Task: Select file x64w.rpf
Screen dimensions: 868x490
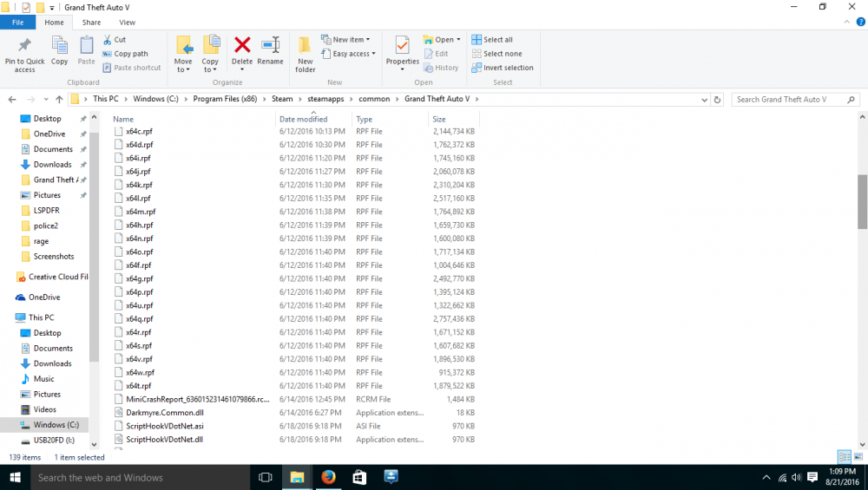Action: pyautogui.click(x=140, y=372)
